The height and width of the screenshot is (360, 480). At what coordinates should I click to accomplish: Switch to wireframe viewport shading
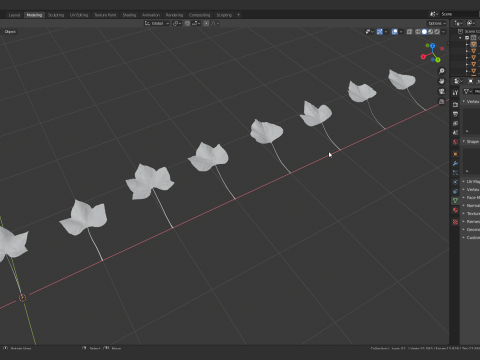tap(418, 32)
